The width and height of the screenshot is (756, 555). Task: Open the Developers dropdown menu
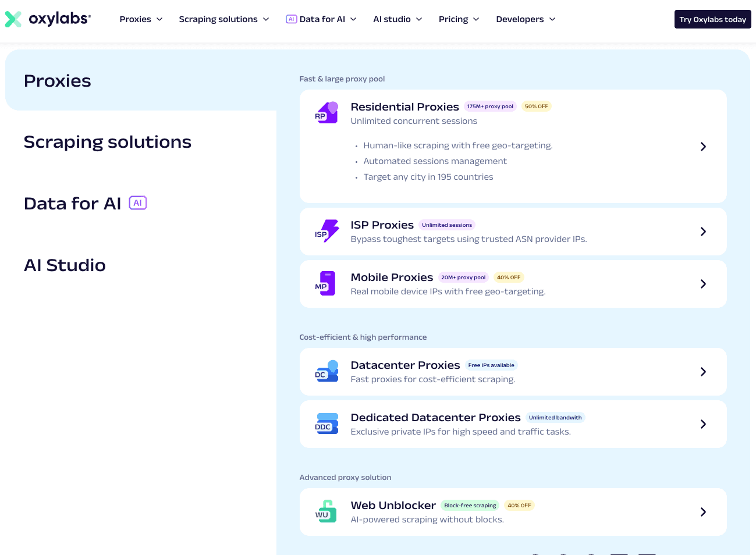[525, 19]
